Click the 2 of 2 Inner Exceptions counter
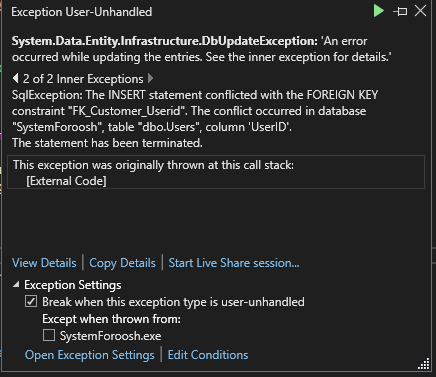Screen dimensions: 436x377 (x=83, y=79)
